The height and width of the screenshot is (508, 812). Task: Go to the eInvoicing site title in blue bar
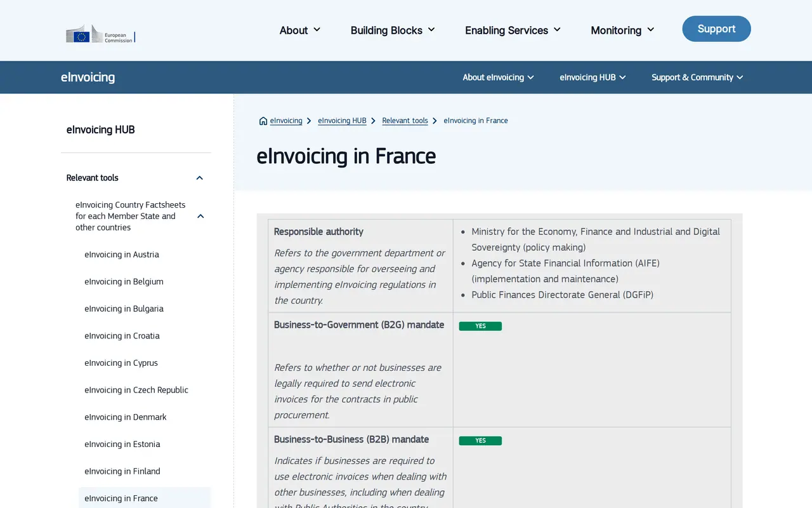click(88, 77)
